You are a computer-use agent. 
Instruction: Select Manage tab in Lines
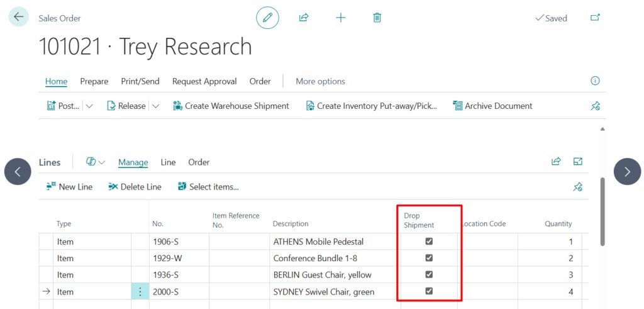point(133,162)
